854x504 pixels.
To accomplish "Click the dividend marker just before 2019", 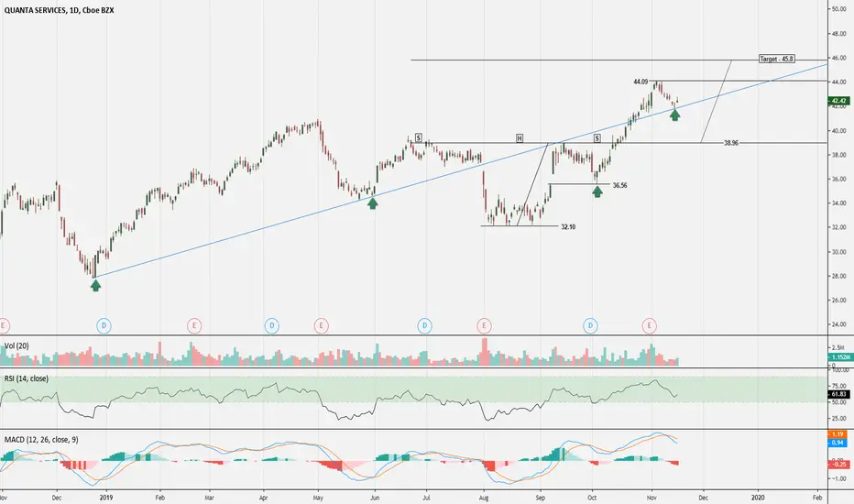I will (104, 326).
